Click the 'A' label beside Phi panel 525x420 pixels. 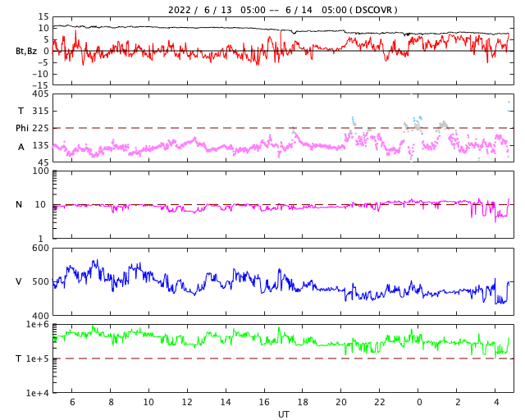click(x=21, y=147)
